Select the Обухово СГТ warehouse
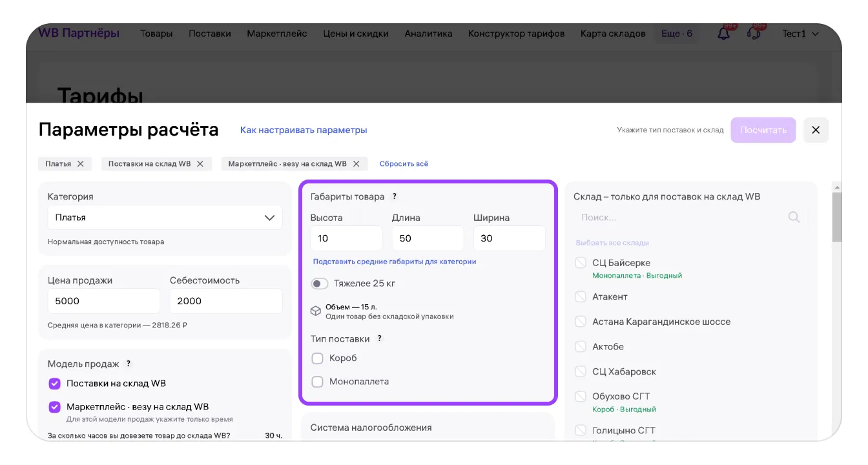Image resolution: width=868 pixels, height=465 pixels. pos(581,397)
